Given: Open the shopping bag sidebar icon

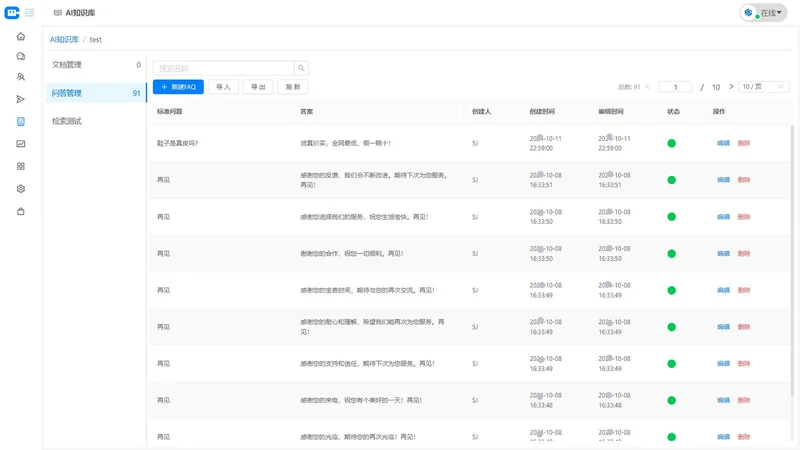Looking at the screenshot, I should coord(20,211).
